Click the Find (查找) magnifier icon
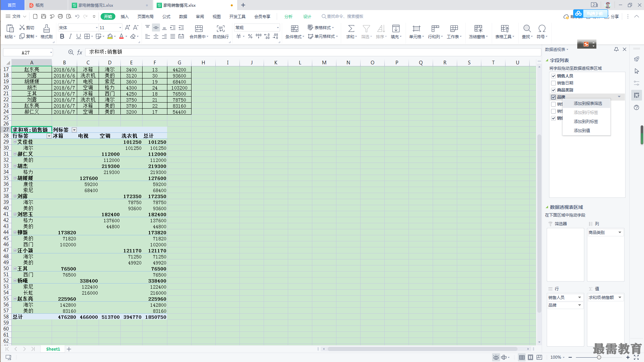Image resolution: width=644 pixels, height=362 pixels. tap(527, 28)
